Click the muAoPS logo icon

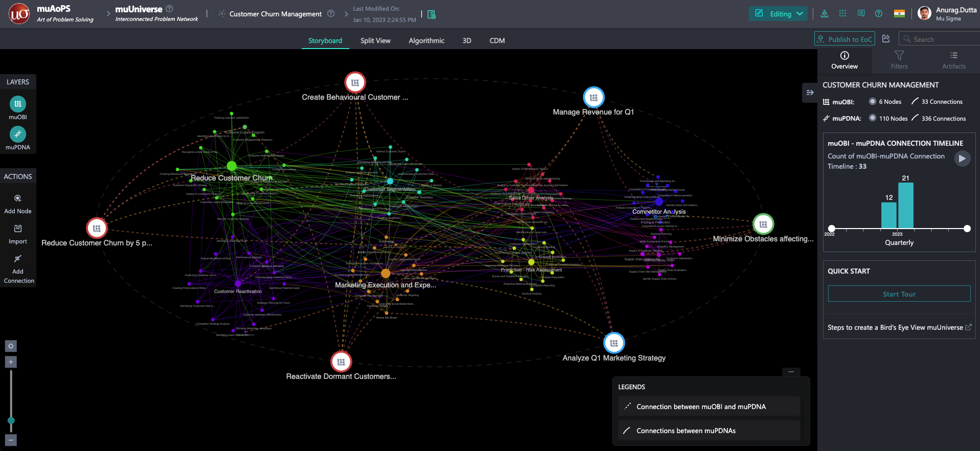[x=19, y=14]
